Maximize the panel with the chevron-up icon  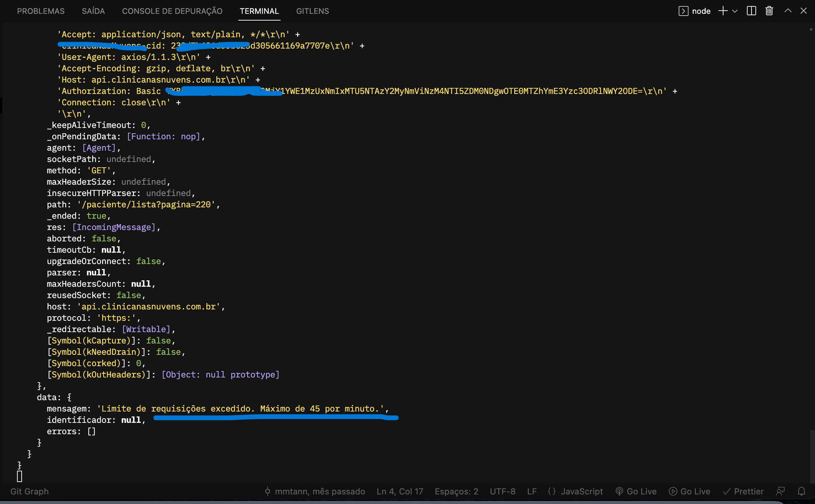(x=788, y=11)
